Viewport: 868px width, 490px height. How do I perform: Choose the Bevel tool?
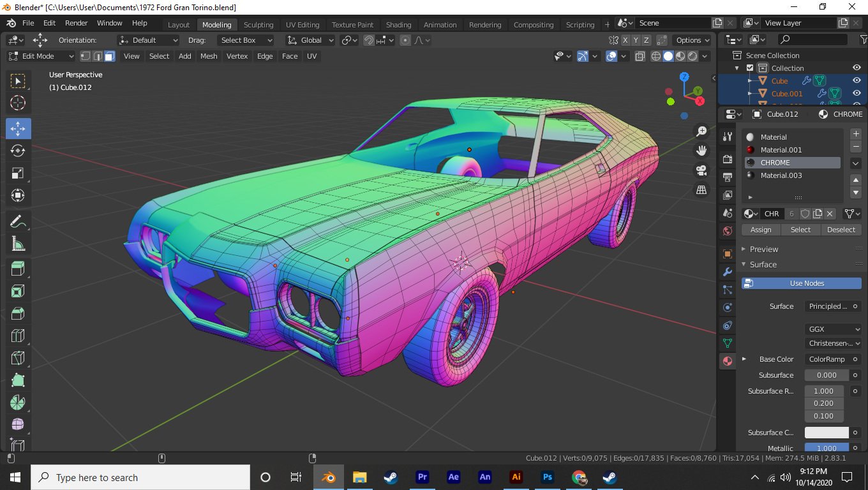coord(18,313)
